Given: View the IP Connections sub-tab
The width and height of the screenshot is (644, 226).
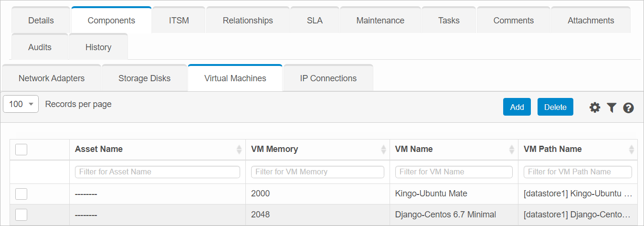Looking at the screenshot, I should coord(328,78).
